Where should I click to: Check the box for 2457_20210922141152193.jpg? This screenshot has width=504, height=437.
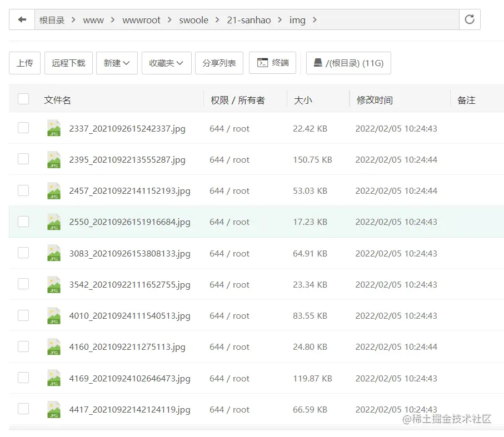23,190
